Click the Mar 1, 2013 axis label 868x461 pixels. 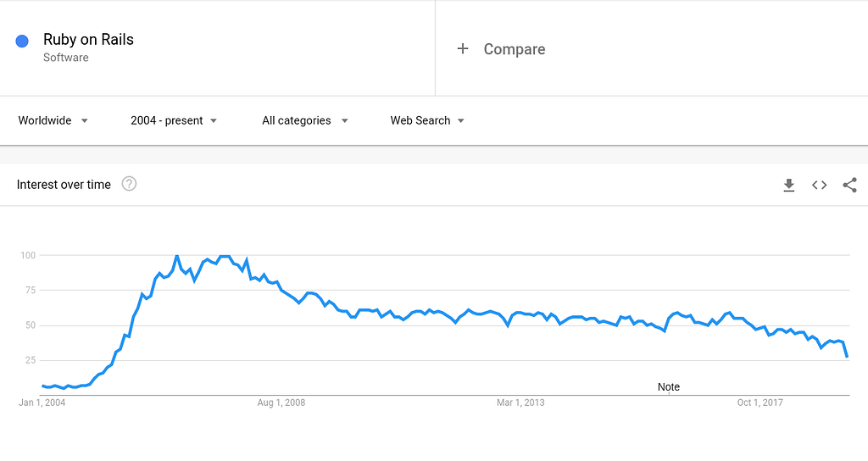(520, 403)
